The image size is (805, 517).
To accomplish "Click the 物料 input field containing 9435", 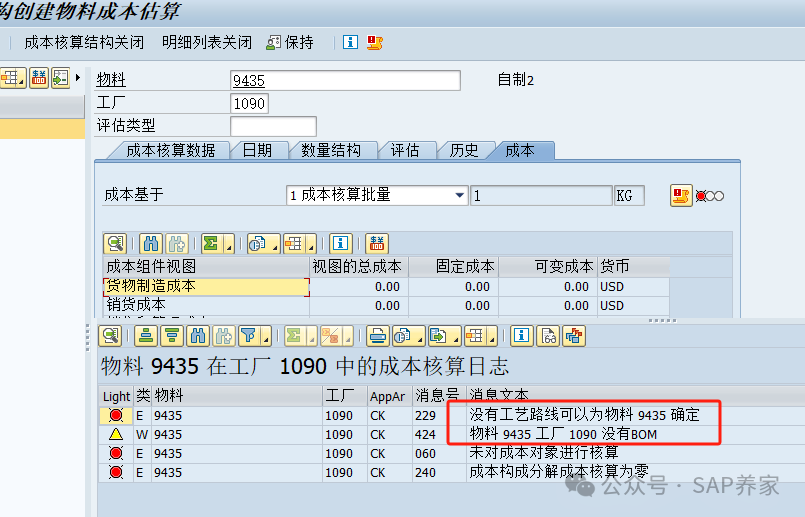I will point(345,81).
